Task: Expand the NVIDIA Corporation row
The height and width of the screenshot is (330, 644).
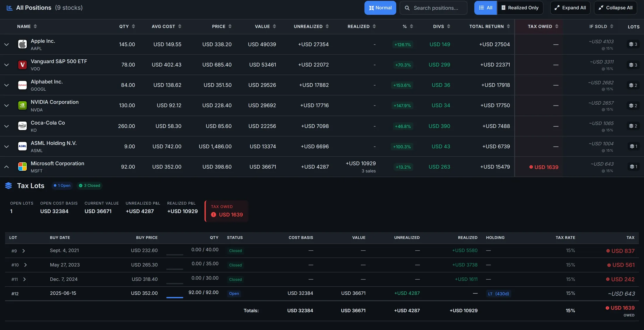Action: point(6,106)
